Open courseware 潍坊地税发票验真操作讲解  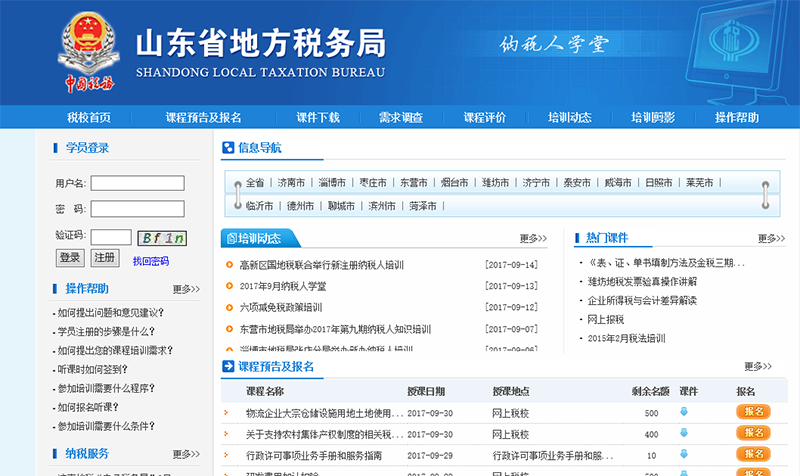[x=642, y=282]
